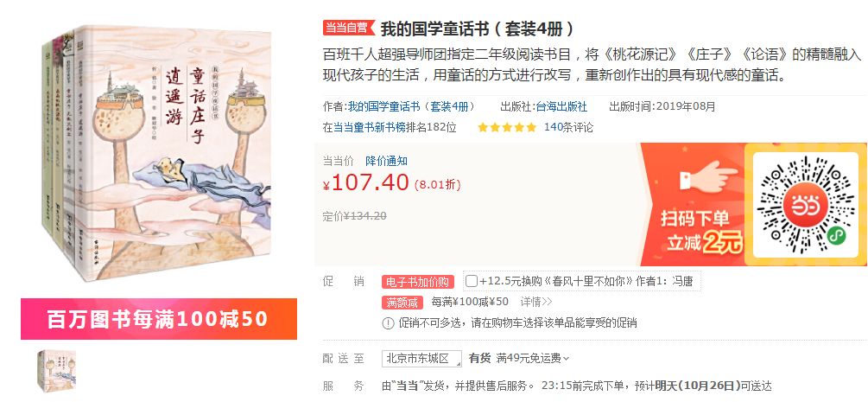Click the five-star rating icons

[x=507, y=128]
